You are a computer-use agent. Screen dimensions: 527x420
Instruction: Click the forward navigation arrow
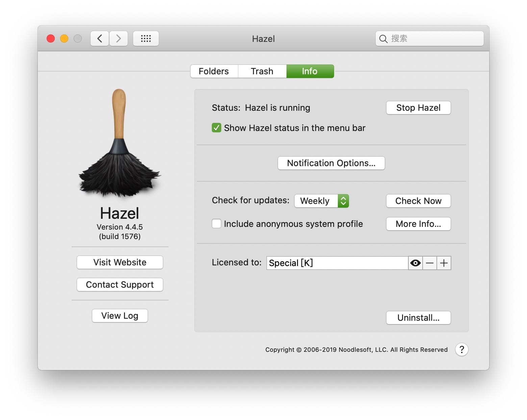click(119, 38)
